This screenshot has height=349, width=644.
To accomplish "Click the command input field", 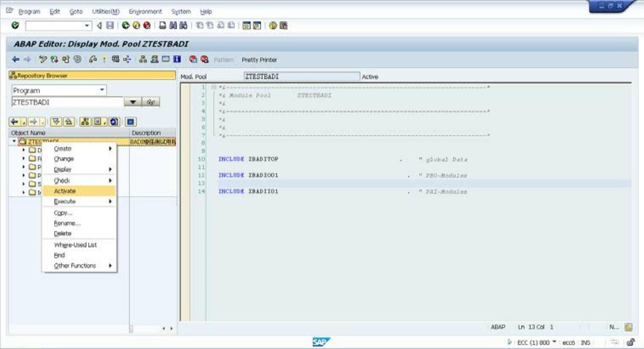I will [54, 26].
